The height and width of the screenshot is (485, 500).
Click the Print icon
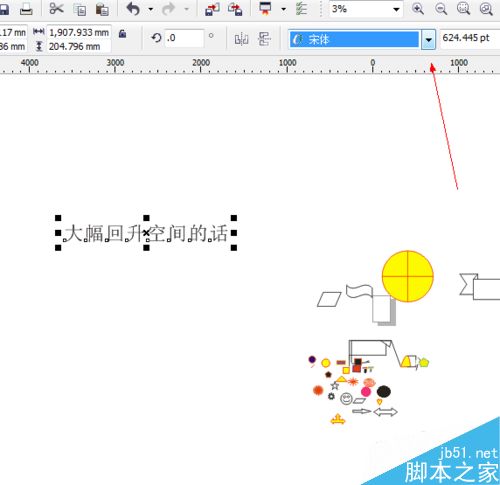click(x=26, y=9)
